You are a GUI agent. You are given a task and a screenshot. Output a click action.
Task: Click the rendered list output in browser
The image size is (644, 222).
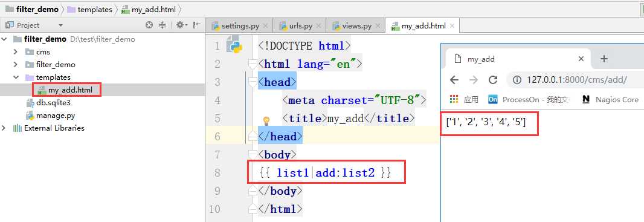click(486, 122)
